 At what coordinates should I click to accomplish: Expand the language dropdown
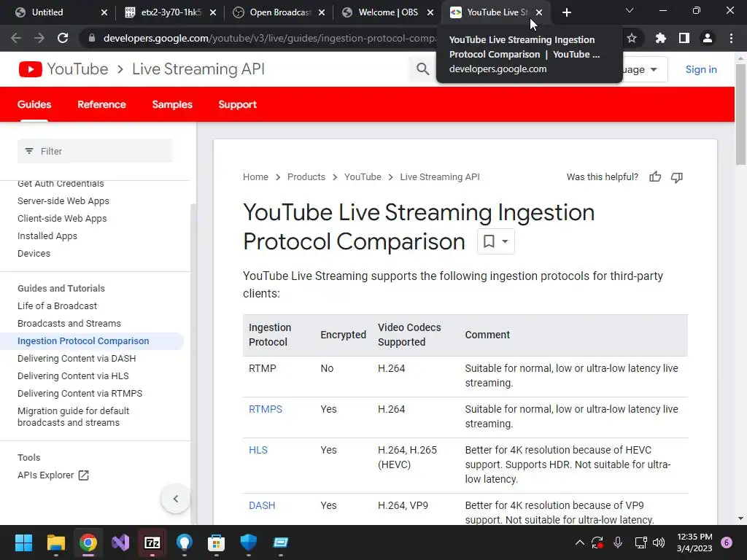coord(645,69)
